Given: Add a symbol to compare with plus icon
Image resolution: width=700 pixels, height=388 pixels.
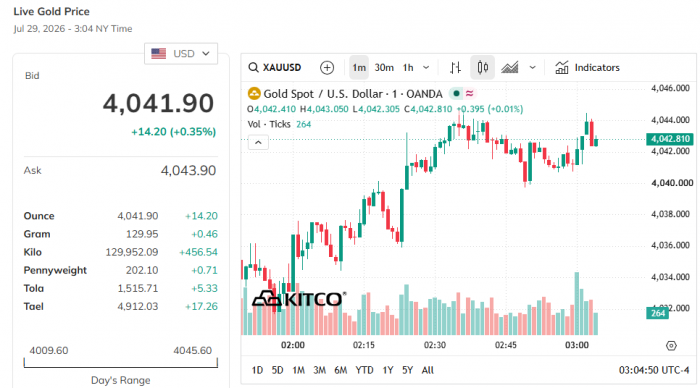Looking at the screenshot, I should (327, 67).
